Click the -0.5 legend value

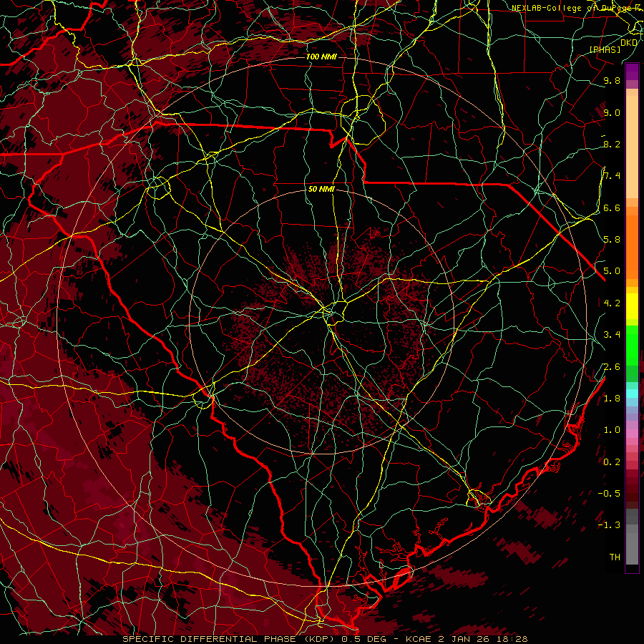point(609,494)
